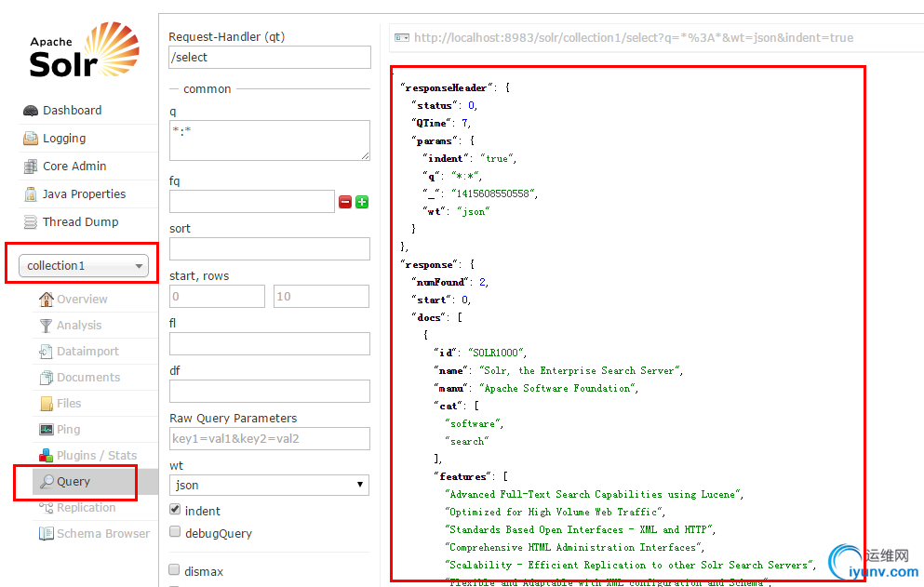
Task: Click the Plugins / Stats blocks icon
Action: click(x=46, y=456)
